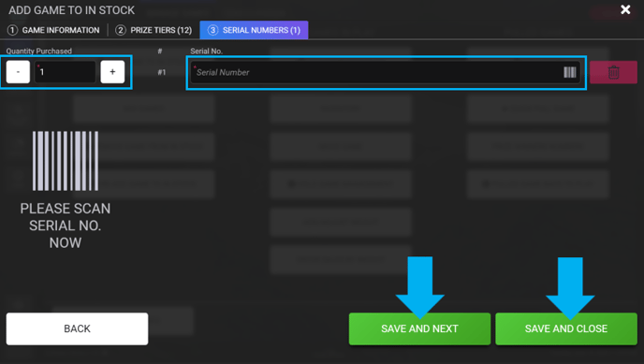Image resolution: width=644 pixels, height=364 pixels.
Task: Click the 'Serial No.' column header
Action: tap(206, 51)
